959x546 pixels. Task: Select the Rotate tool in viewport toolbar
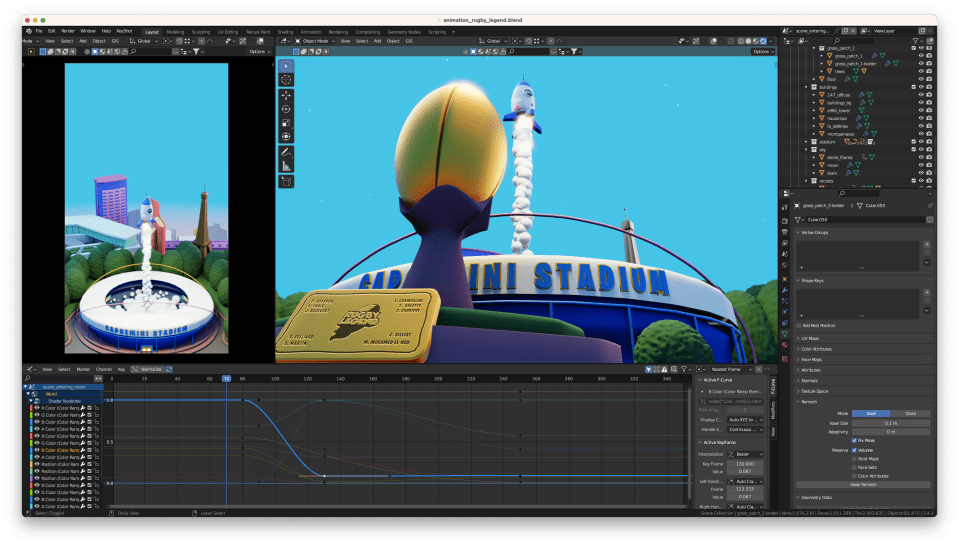tap(286, 109)
